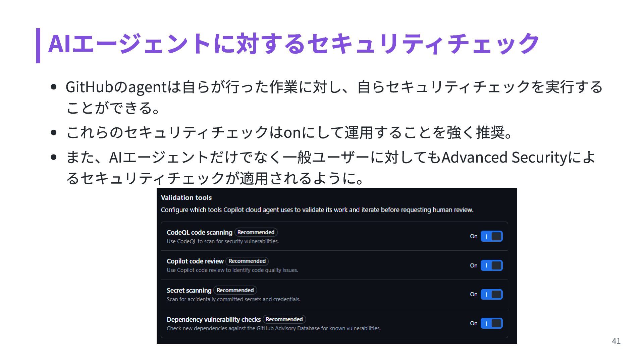Image resolution: width=644 pixels, height=362 pixels.
Task: Click Recommended badge beside CodeQL code scanning
Action: pyautogui.click(x=256, y=232)
